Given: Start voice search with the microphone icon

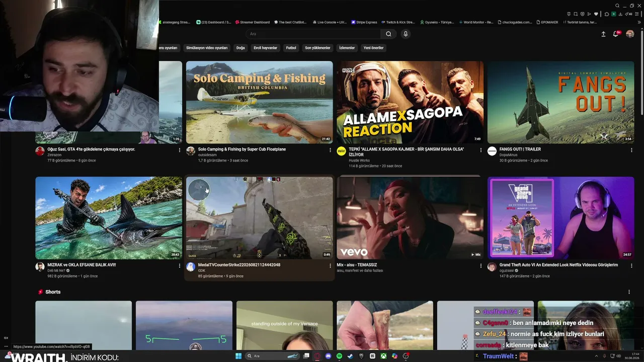Looking at the screenshot, I should coord(406,34).
